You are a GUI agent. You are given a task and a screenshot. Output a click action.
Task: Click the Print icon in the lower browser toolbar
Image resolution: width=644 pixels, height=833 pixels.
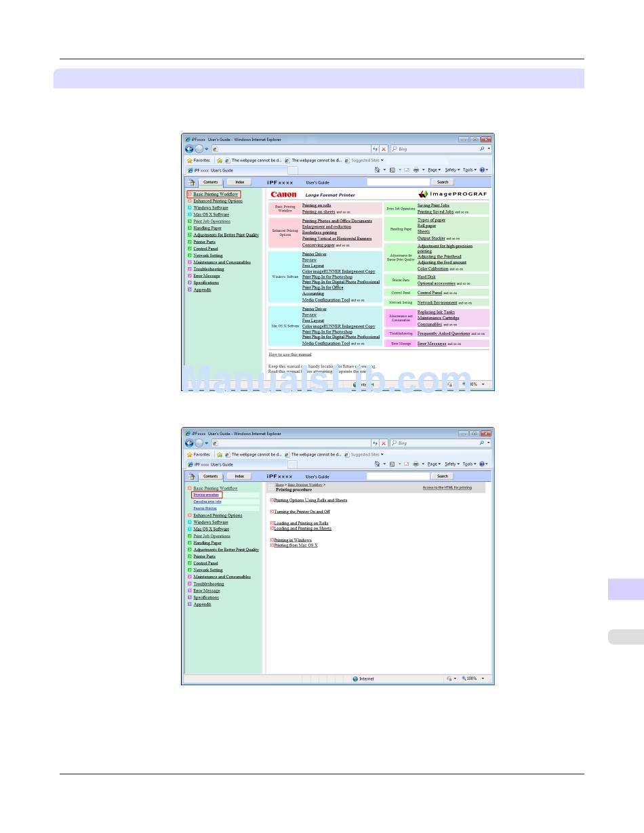click(416, 464)
